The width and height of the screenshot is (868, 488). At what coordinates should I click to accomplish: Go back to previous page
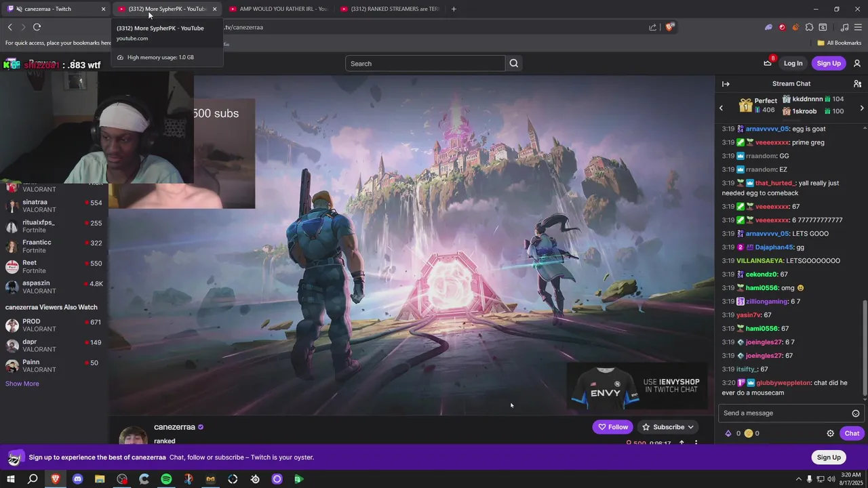pos(10,27)
